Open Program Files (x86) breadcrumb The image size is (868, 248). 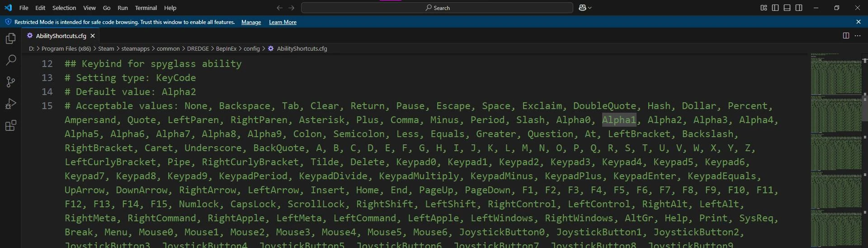[66, 48]
